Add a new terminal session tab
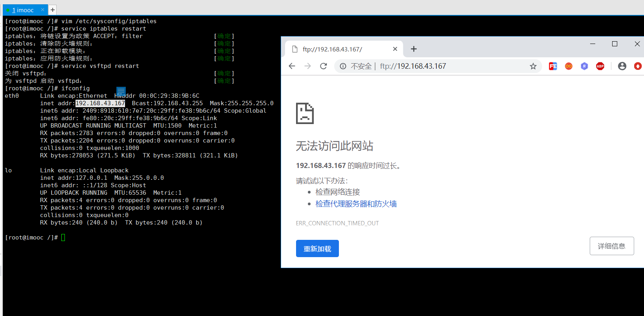Screen dimensions: 644x316 (53, 10)
